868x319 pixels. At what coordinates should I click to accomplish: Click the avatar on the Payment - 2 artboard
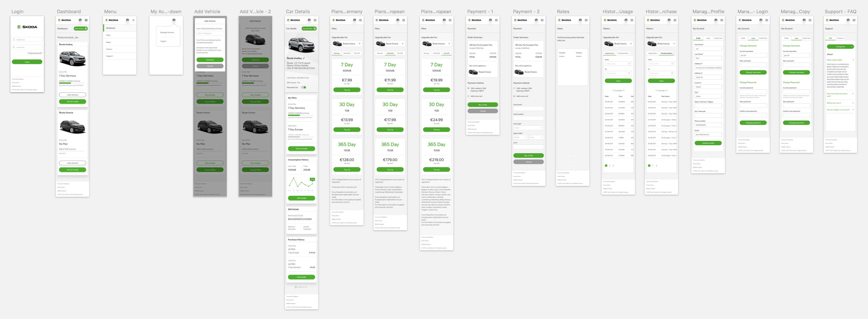[x=536, y=20]
